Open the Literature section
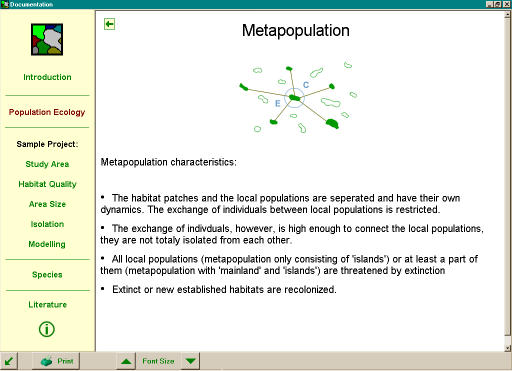 tap(47, 305)
